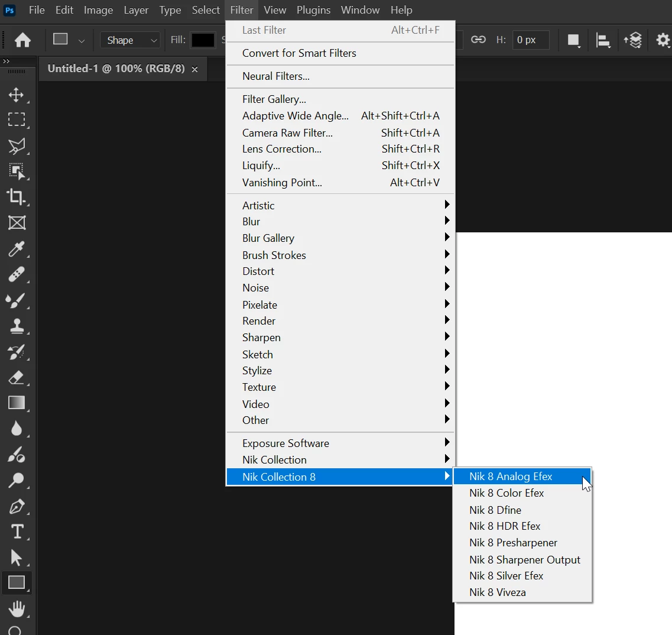The height and width of the screenshot is (635, 672).
Task: Click the Fill color swatch
Action: click(x=203, y=40)
